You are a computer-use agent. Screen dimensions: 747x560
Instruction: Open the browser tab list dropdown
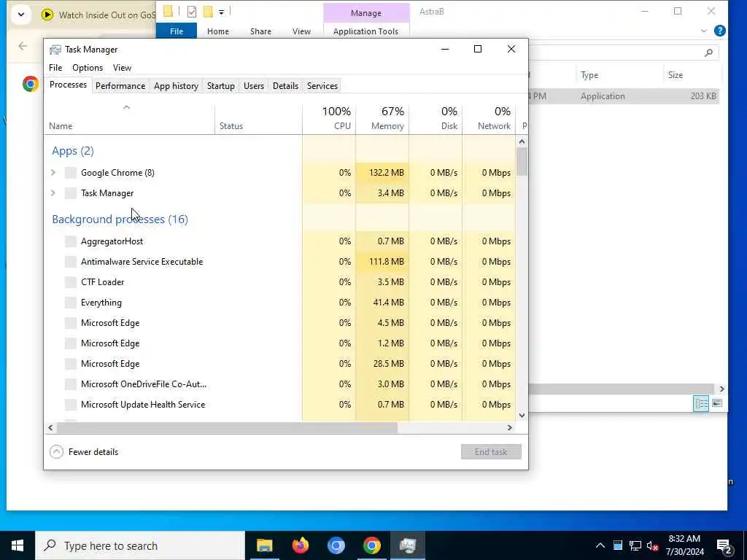tap(21, 15)
